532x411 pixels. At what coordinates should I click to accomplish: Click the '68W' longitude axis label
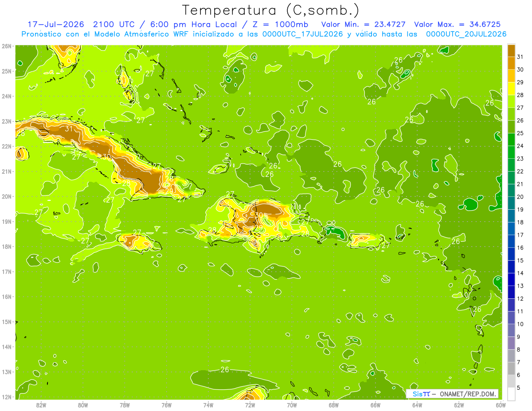(333, 405)
